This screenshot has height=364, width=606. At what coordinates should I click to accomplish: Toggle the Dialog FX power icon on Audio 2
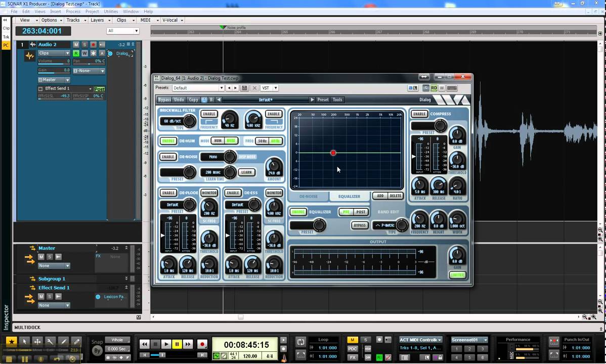[x=110, y=54]
